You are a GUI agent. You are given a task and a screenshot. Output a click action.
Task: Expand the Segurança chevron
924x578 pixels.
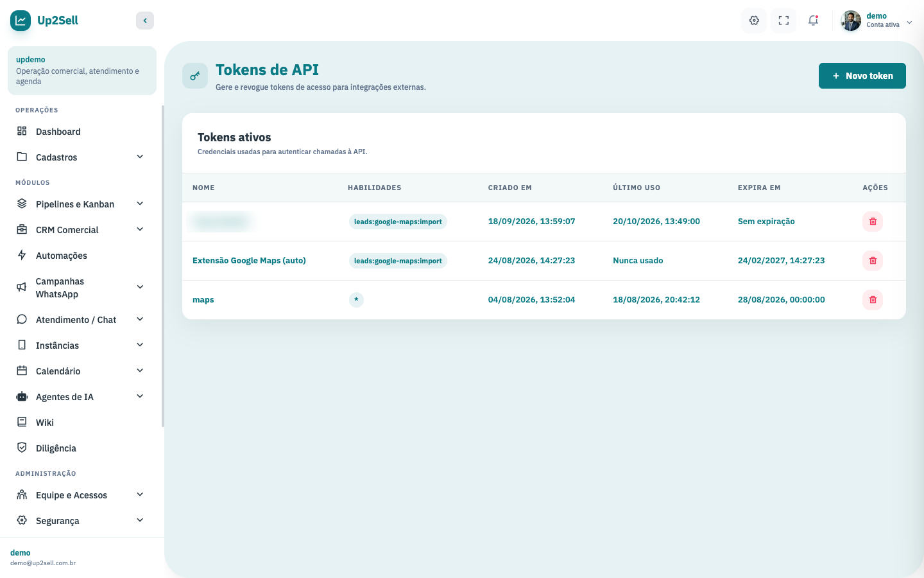140,520
